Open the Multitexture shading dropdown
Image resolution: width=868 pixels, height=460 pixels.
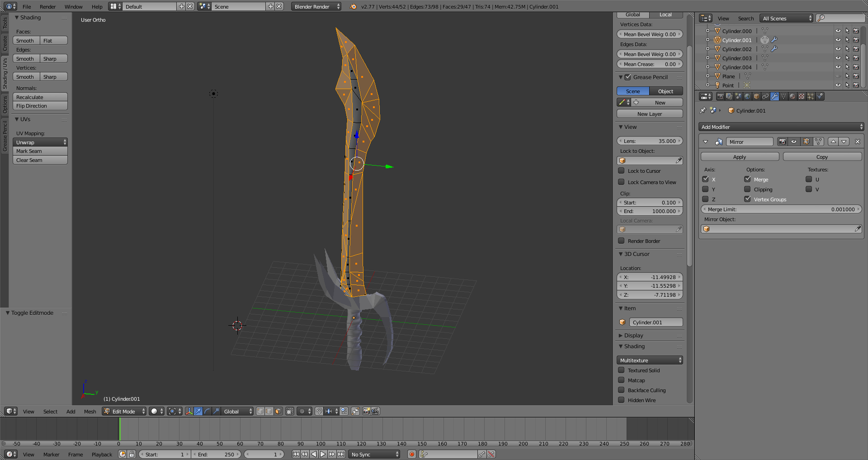click(x=650, y=360)
